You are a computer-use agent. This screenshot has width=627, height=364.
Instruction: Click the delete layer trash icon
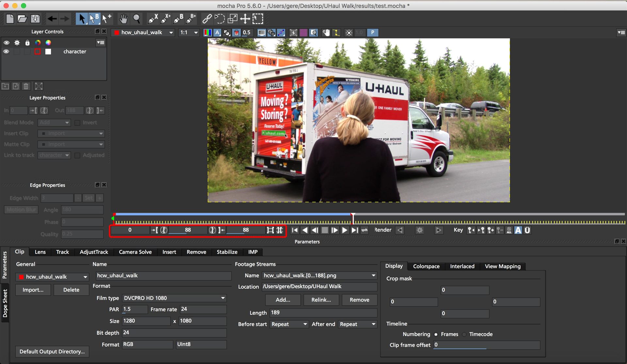click(x=26, y=86)
